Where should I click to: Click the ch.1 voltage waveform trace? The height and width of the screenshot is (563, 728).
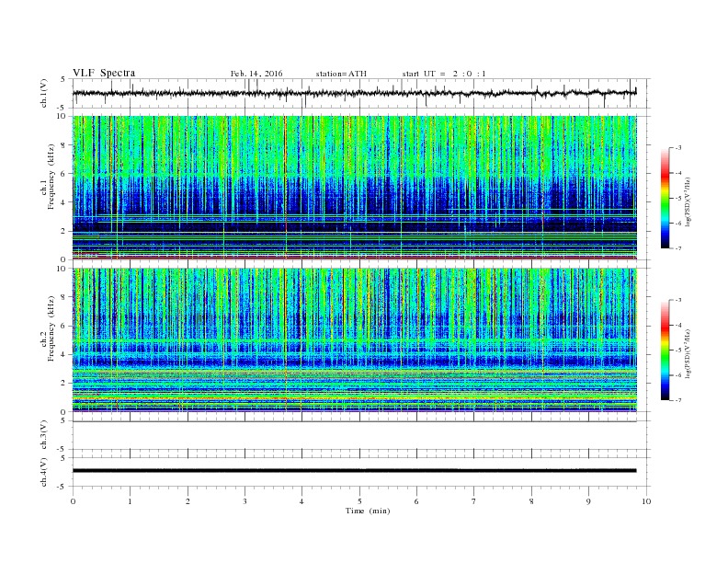coord(354,93)
